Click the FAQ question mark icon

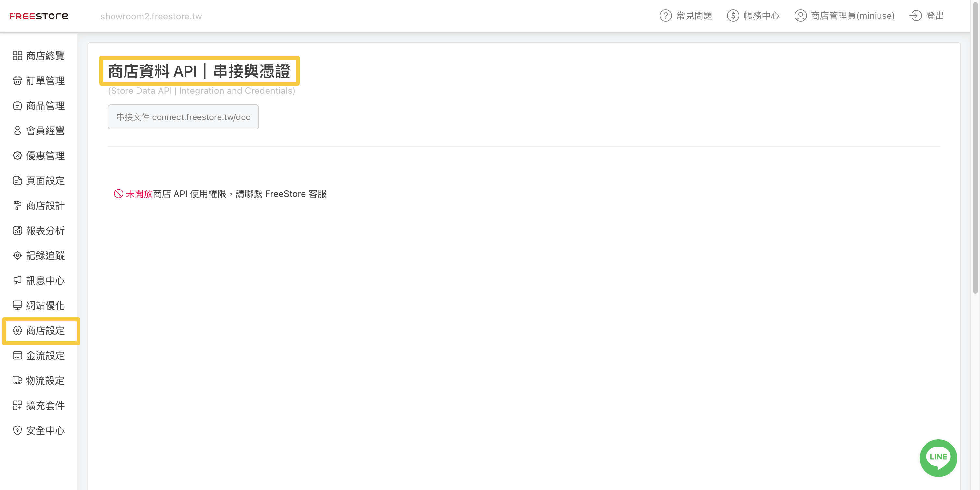(665, 16)
